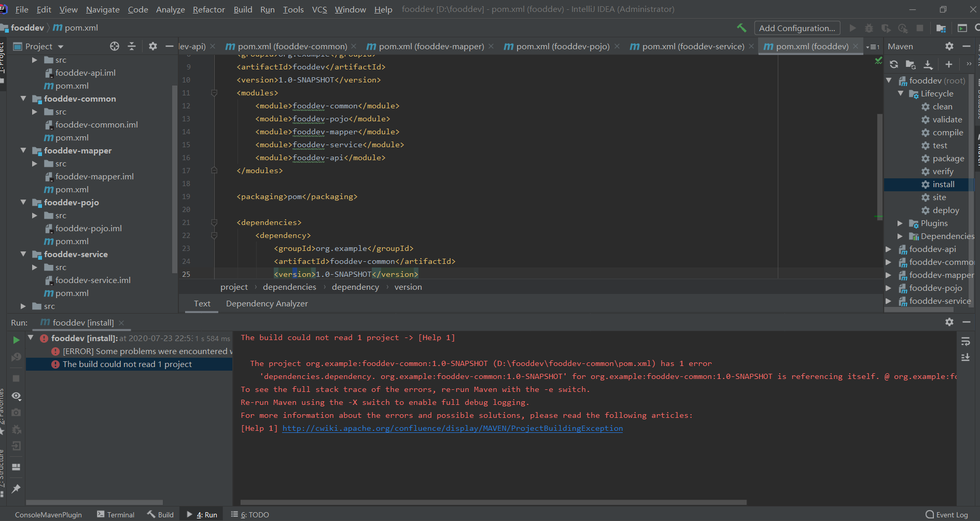The image size is (980, 521).
Task: Toggle the Stop button in the Run sidebar
Action: point(16,378)
